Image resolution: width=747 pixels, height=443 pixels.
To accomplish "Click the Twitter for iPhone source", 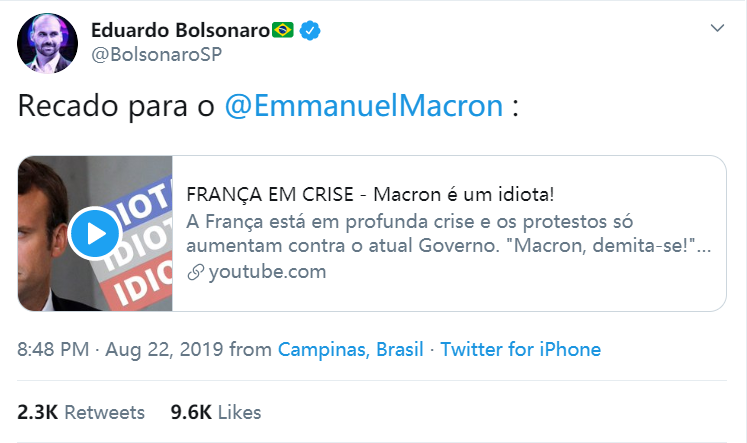I will (x=520, y=350).
